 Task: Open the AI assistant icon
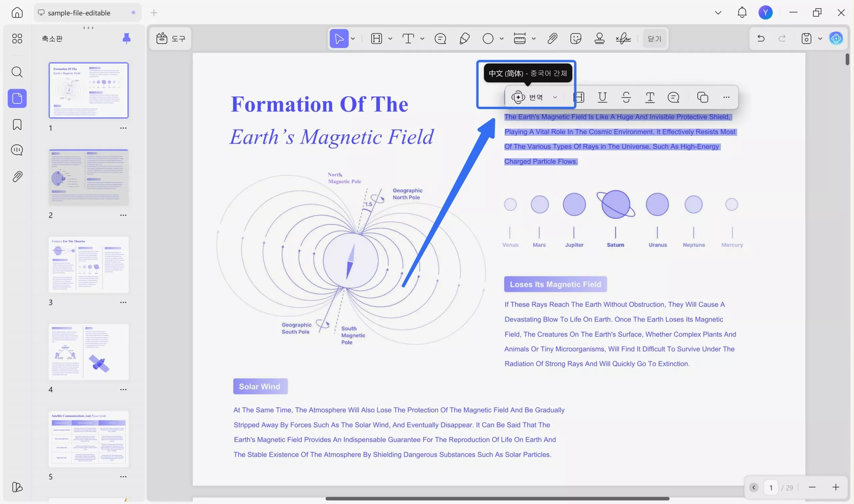pyautogui.click(x=836, y=38)
